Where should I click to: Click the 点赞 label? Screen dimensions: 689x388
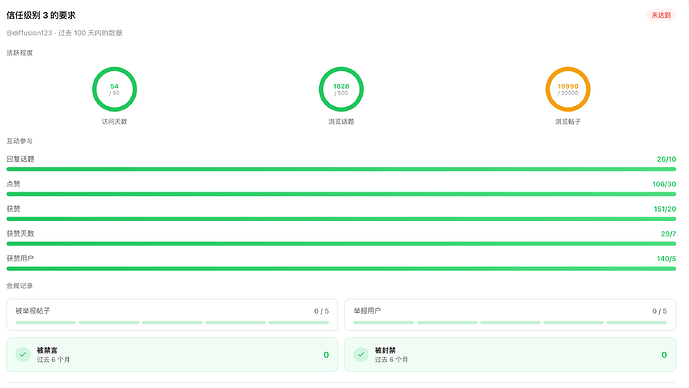(x=13, y=184)
